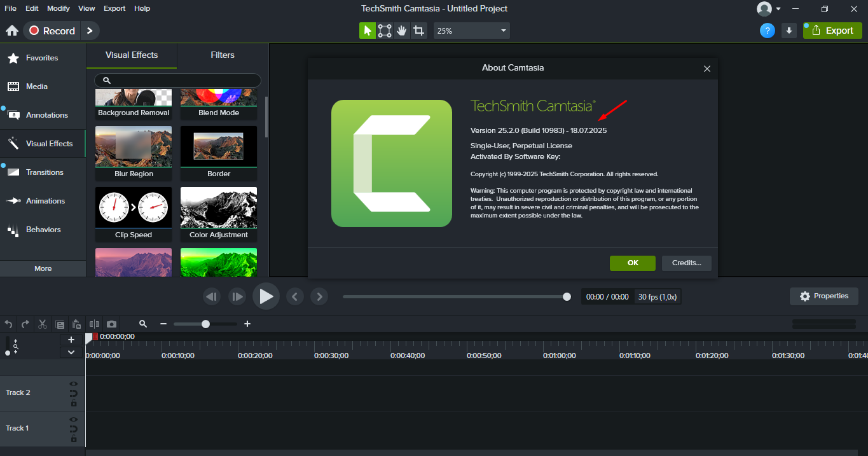
Task: Click the timeline zoom slider handle
Action: click(205, 324)
